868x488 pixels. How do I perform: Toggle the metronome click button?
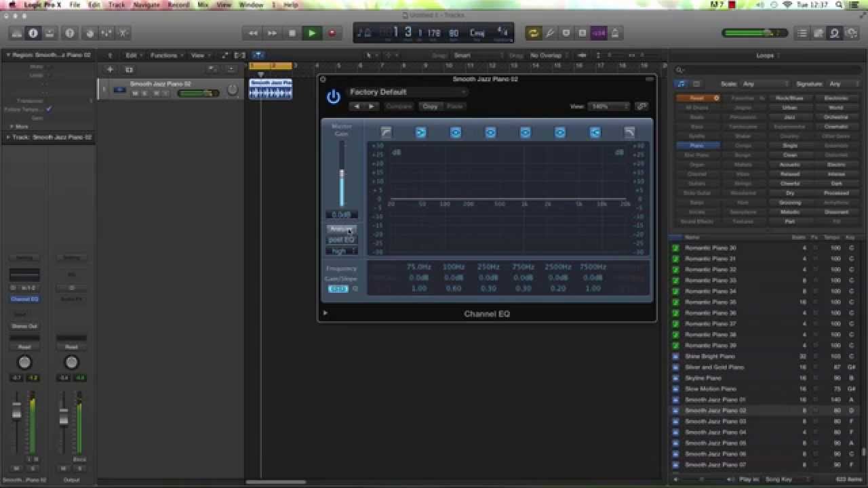point(615,33)
